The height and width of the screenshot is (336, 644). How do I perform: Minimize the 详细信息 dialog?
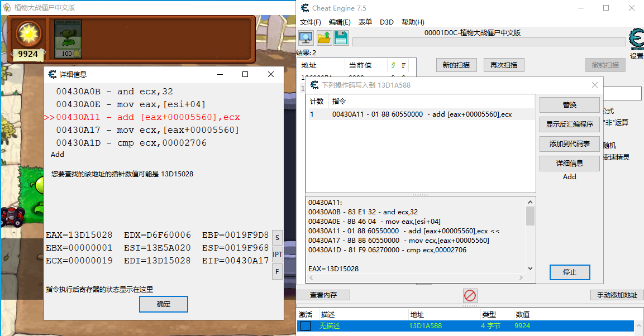[x=220, y=74]
